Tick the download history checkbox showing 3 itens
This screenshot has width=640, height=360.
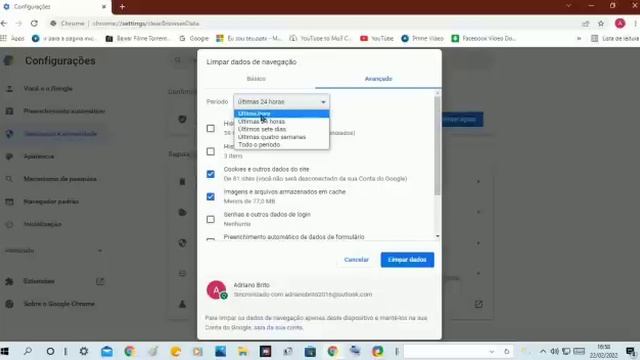(211, 151)
